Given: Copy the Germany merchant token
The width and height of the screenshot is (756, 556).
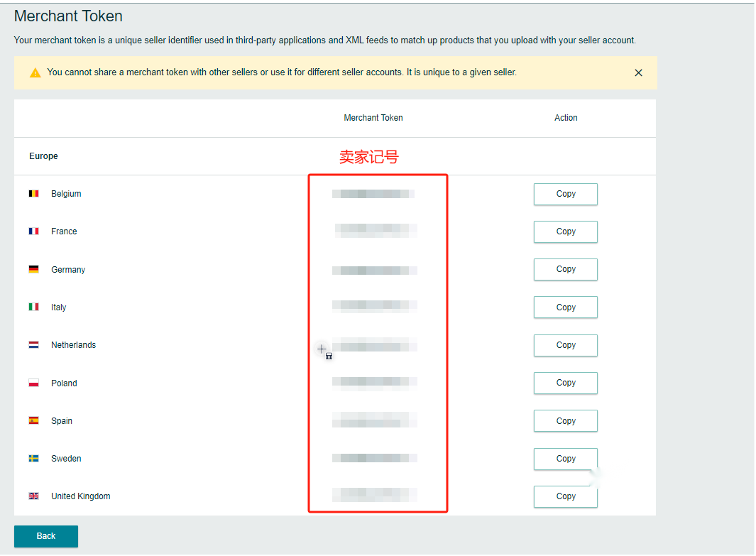Looking at the screenshot, I should coord(565,269).
